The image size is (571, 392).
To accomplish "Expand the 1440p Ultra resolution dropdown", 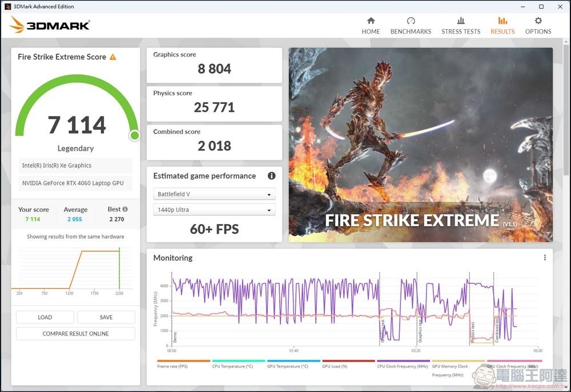I will coord(214,209).
